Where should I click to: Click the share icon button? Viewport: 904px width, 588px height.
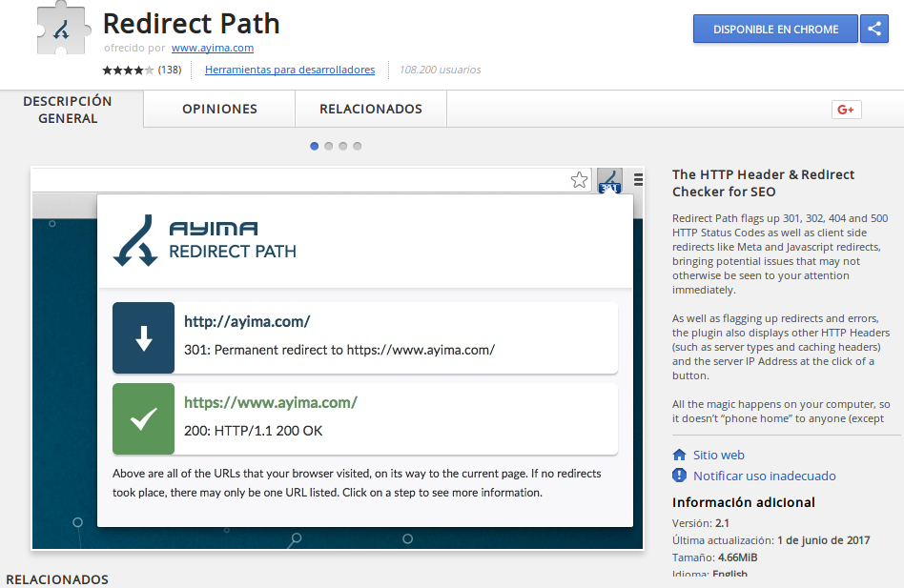(874, 29)
